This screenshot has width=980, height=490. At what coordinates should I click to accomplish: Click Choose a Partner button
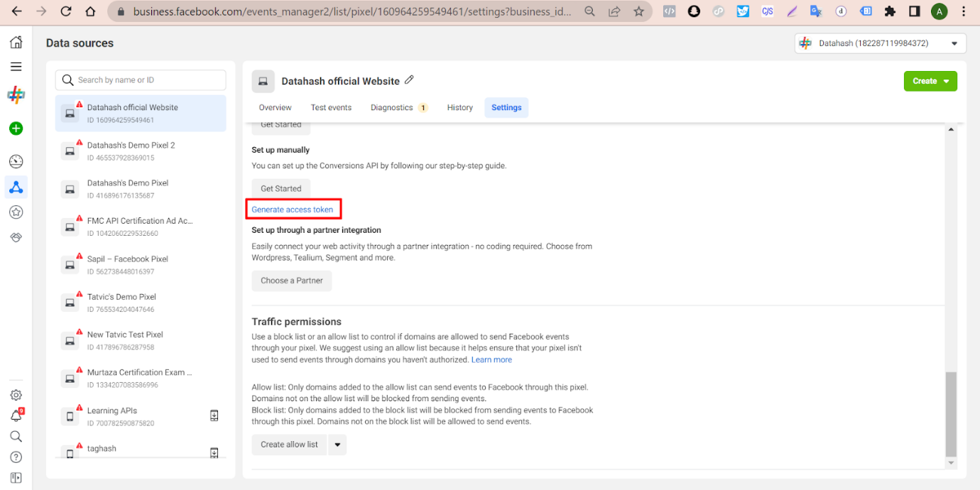coord(292,281)
